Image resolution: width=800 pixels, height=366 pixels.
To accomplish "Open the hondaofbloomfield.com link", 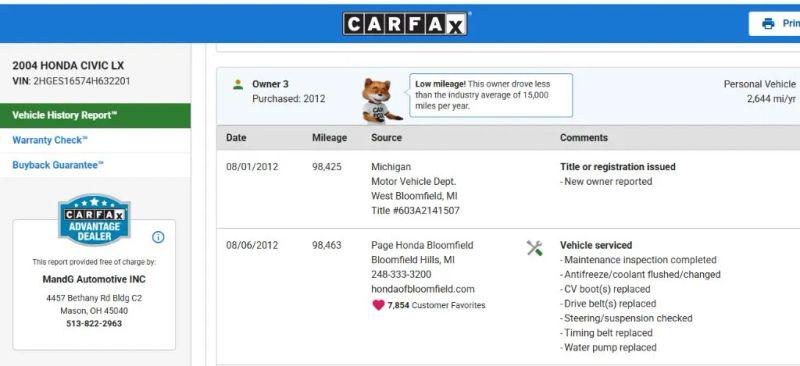I will 422,289.
